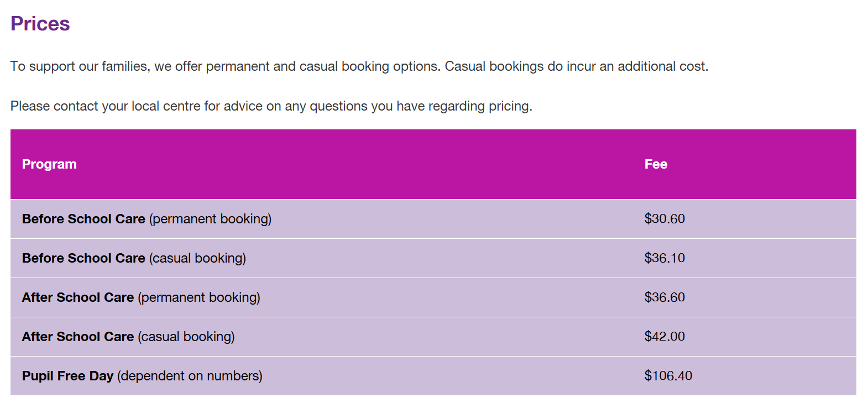Click the Program column header
Image resolution: width=868 pixels, height=408 pixels.
49,164
